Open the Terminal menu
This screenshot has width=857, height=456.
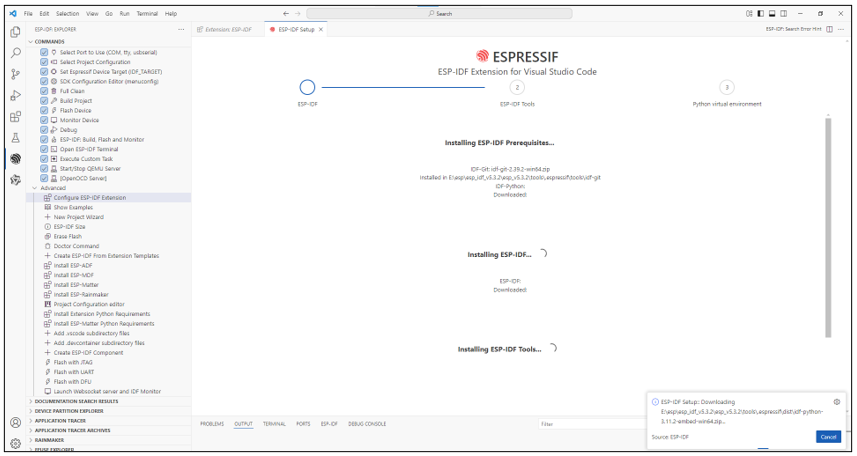point(147,14)
